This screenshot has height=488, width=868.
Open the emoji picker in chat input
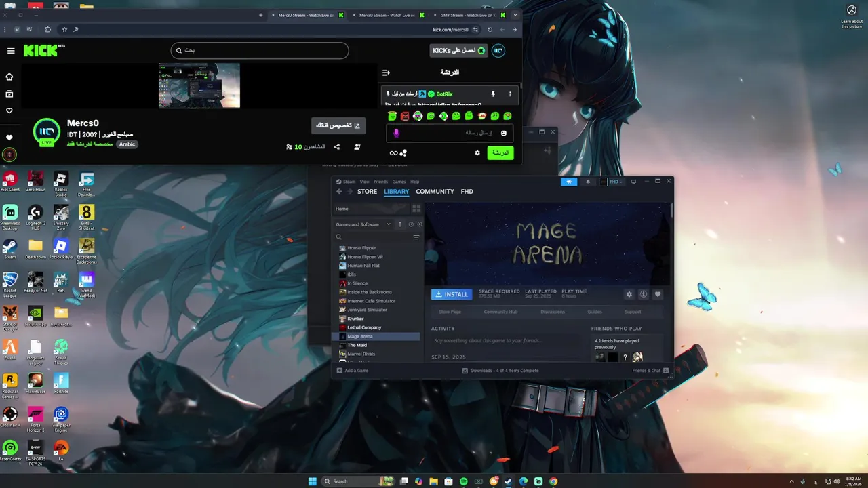[x=503, y=133]
